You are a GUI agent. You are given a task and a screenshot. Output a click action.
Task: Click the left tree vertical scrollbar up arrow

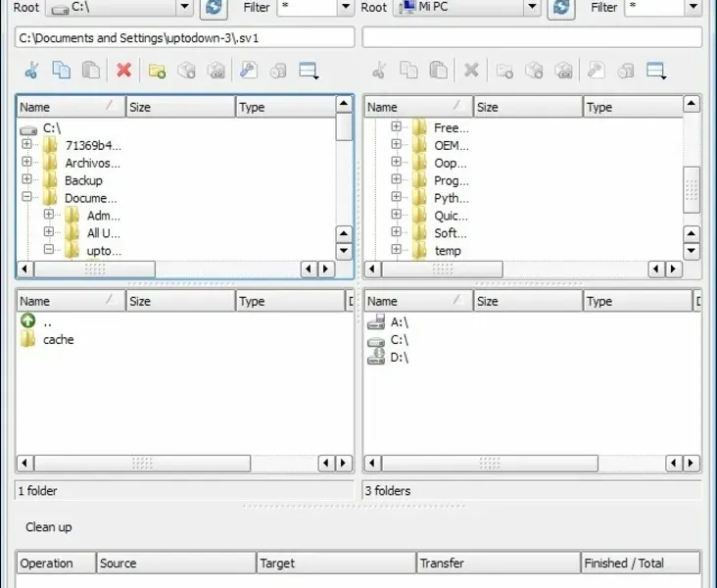tap(344, 104)
